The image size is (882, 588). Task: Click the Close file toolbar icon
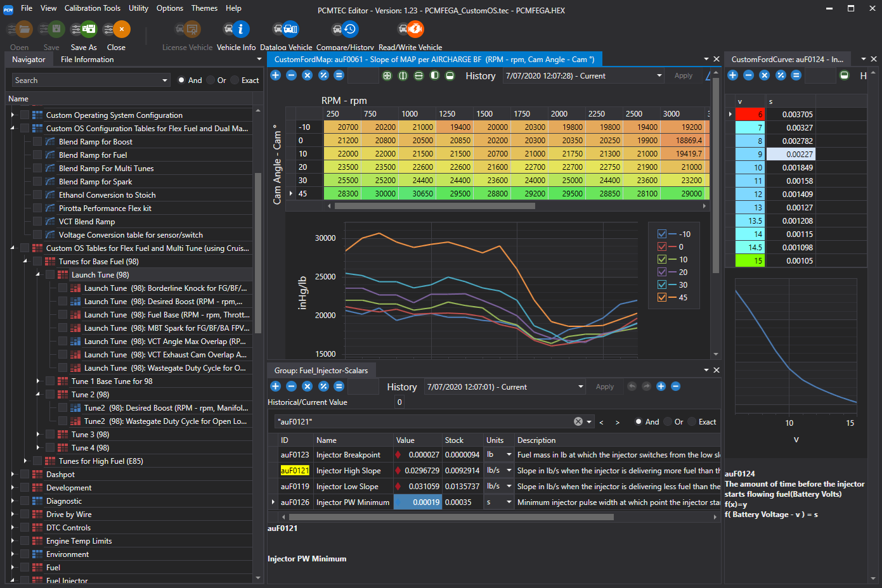point(116,29)
